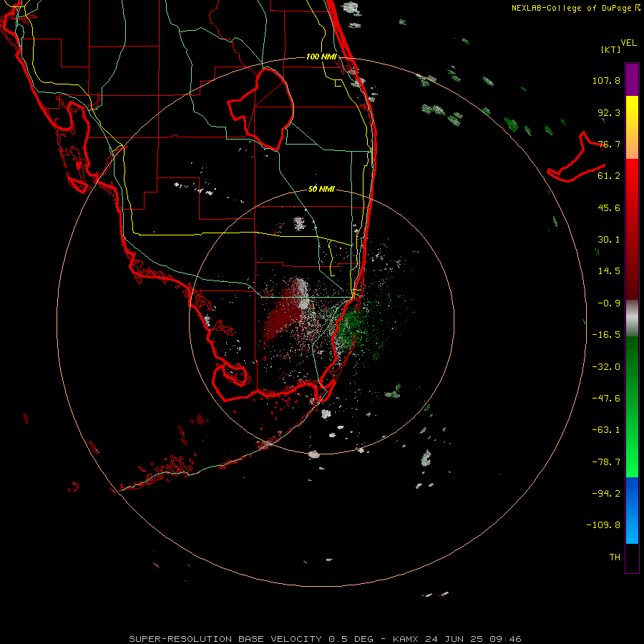This screenshot has height=644, width=644.
Task: Click the -47.6 velocity scale value
Action: 606,399
